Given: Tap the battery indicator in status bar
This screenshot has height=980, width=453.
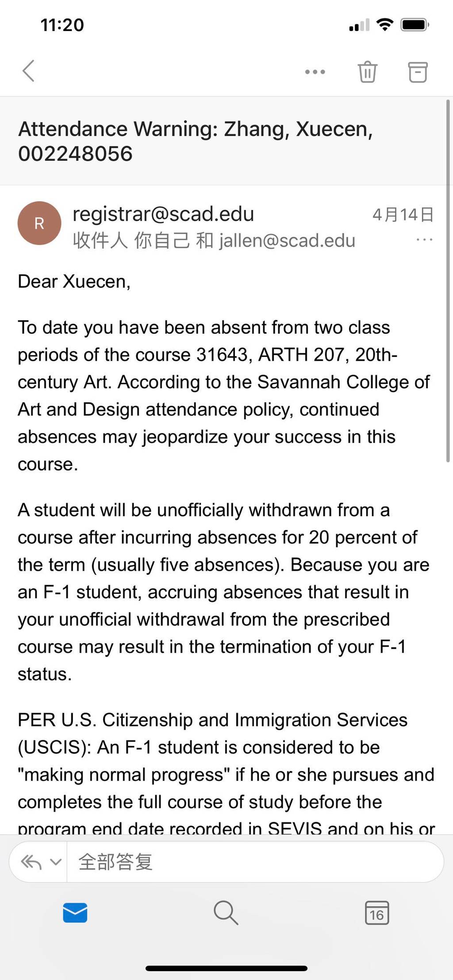Looking at the screenshot, I should point(415,25).
